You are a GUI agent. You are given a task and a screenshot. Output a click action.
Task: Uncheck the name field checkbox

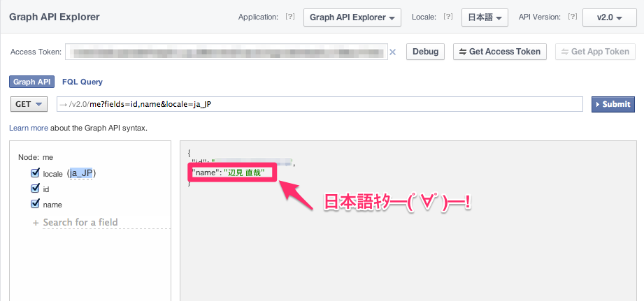pyautogui.click(x=35, y=204)
